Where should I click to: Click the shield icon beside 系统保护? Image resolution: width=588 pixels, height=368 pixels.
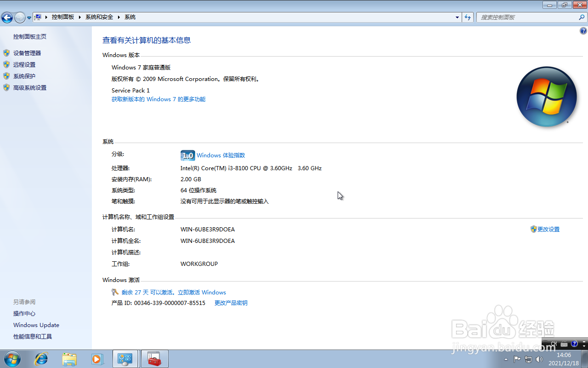(6, 76)
